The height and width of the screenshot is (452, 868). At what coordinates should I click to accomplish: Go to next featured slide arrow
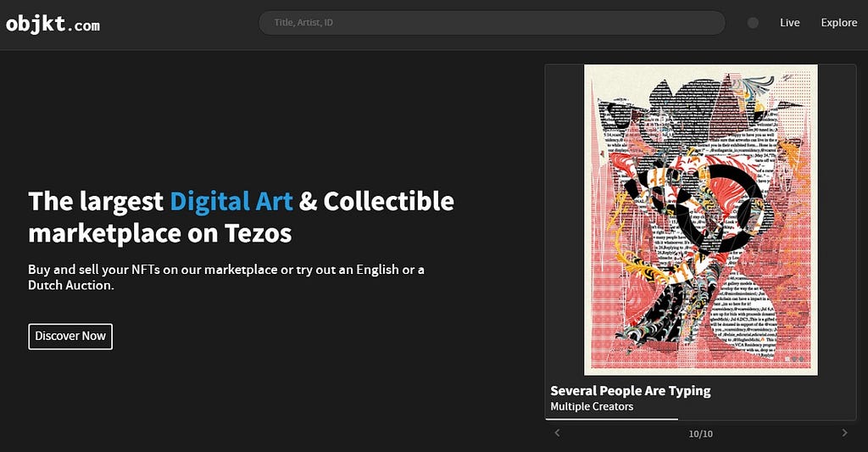coord(845,433)
